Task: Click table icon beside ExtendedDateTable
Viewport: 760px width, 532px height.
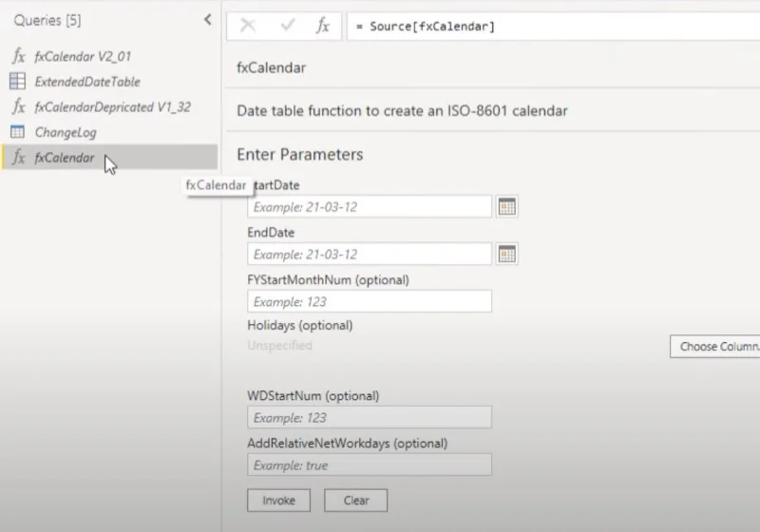Action: (x=18, y=81)
